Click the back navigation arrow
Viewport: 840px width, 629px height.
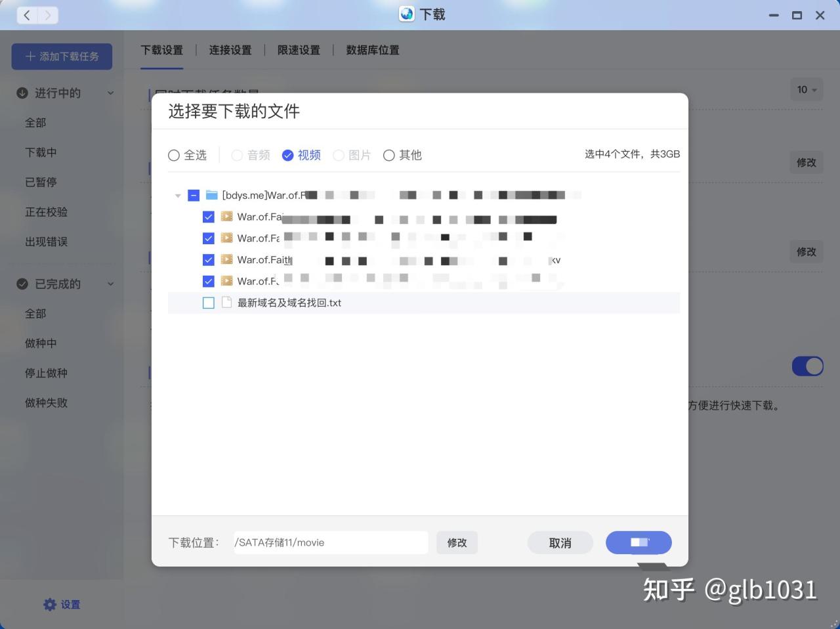pyautogui.click(x=26, y=14)
